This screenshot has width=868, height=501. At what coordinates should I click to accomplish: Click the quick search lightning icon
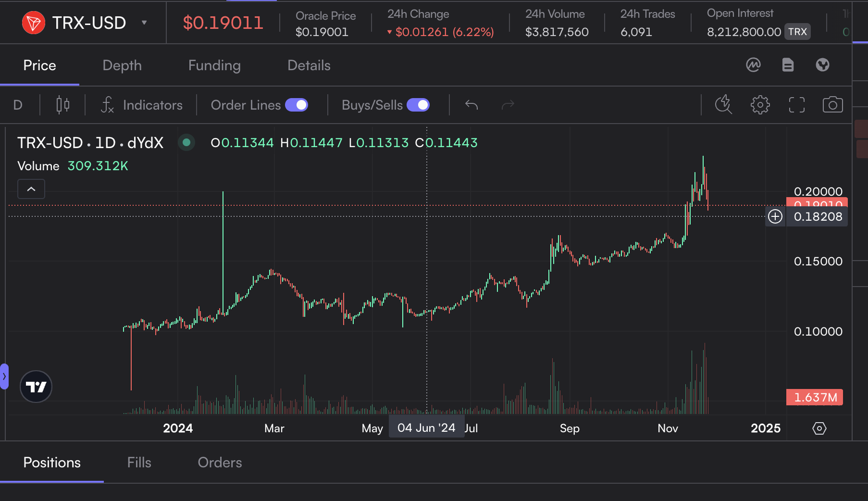(723, 105)
